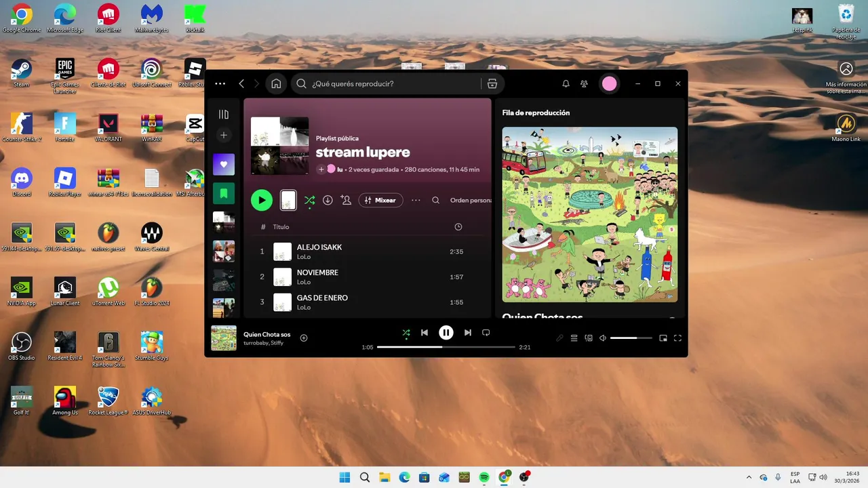The height and width of the screenshot is (488, 868).
Task: Open the FL Studio 2024 desktop icon
Action: coord(151,291)
